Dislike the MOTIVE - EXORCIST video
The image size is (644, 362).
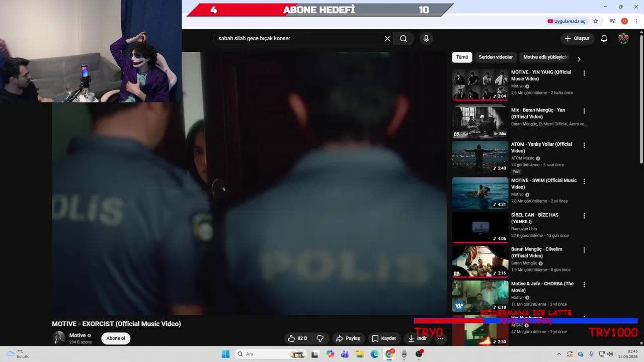pyautogui.click(x=320, y=338)
